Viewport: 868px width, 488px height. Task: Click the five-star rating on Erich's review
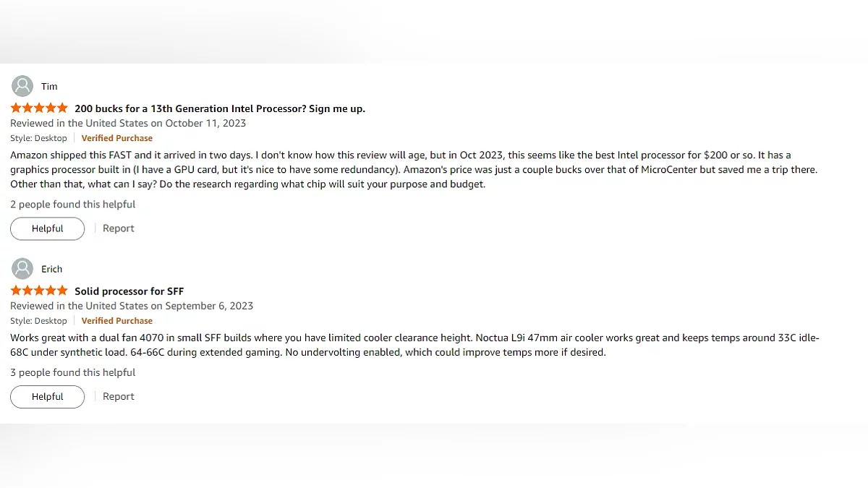39,291
